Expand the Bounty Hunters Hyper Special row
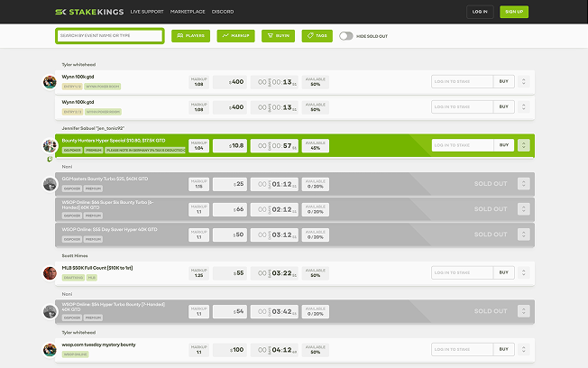This screenshot has width=588, height=368. point(523,145)
